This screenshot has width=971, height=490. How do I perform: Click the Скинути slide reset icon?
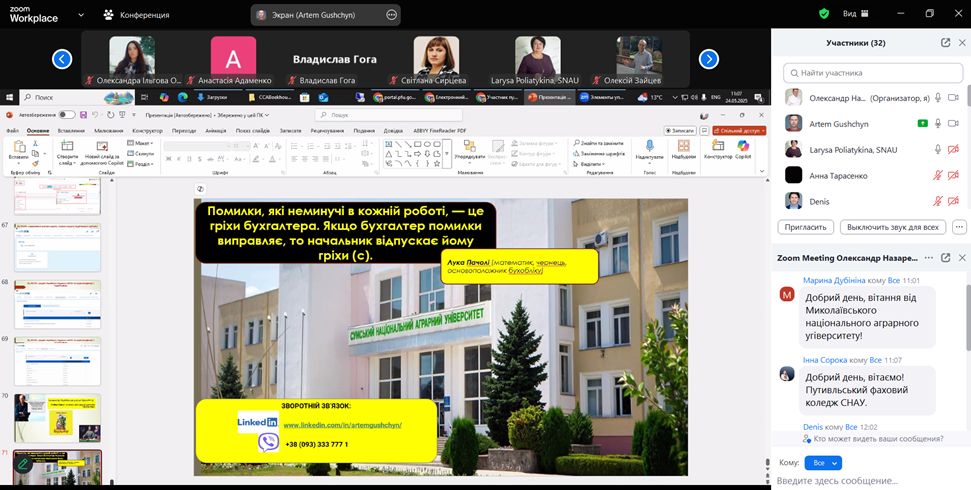coord(141,153)
